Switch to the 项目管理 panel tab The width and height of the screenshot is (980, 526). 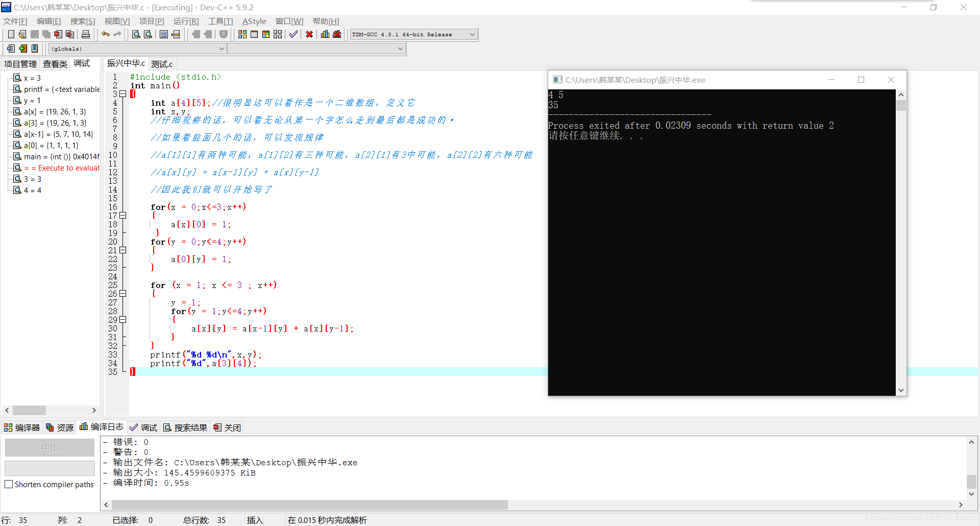[20, 64]
